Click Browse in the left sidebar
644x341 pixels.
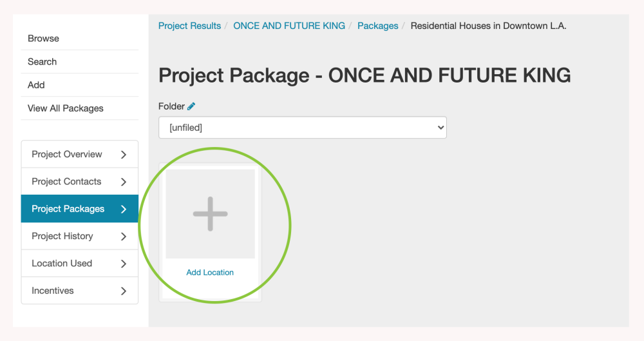click(43, 39)
